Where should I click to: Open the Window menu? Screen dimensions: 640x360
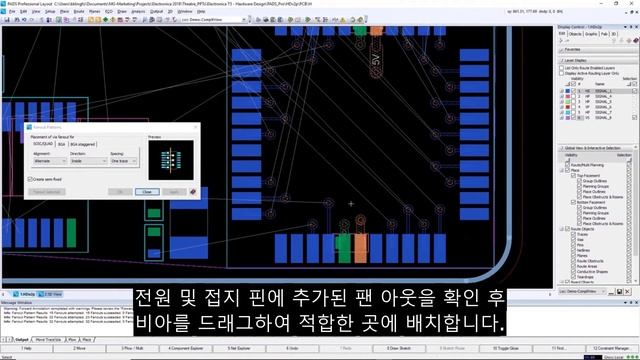point(184,11)
